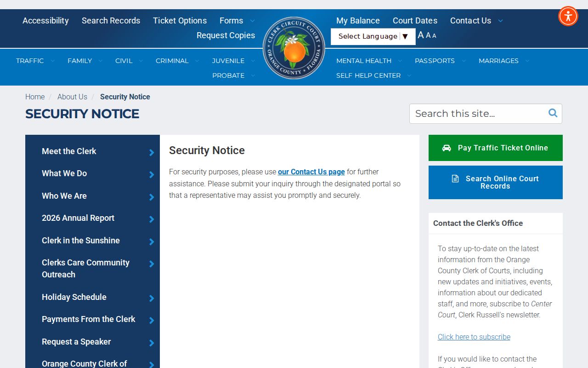Click the Orange County Clerk seal logo
The height and width of the screenshot is (368, 588).
[294, 48]
